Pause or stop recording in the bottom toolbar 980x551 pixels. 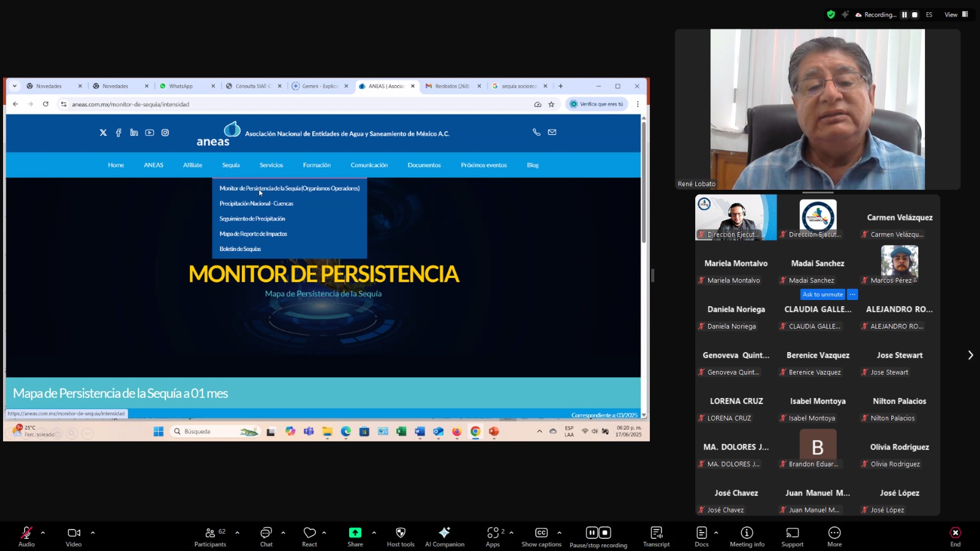pyautogui.click(x=598, y=537)
